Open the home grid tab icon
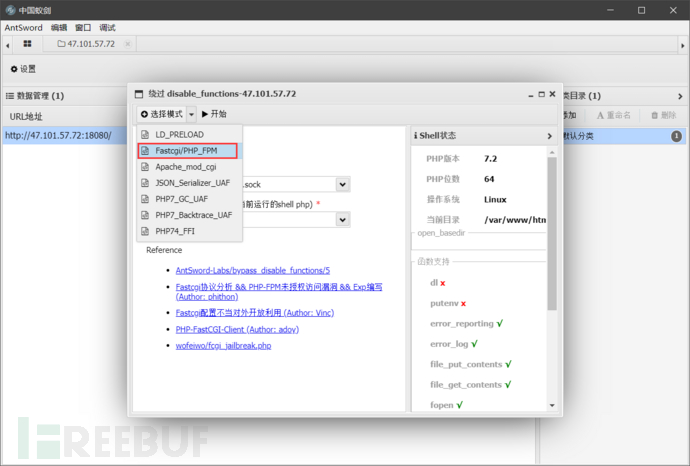Image resolution: width=690 pixels, height=466 pixels. 27,44
